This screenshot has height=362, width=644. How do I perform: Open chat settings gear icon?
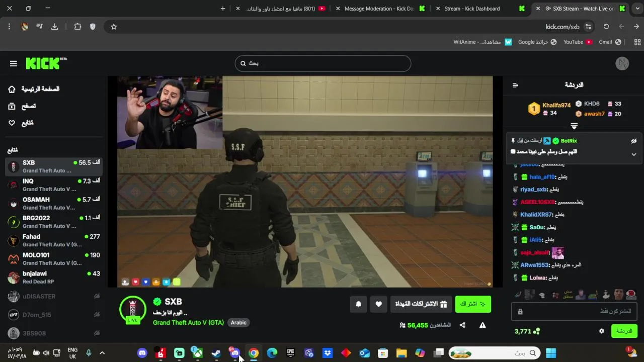(601, 331)
